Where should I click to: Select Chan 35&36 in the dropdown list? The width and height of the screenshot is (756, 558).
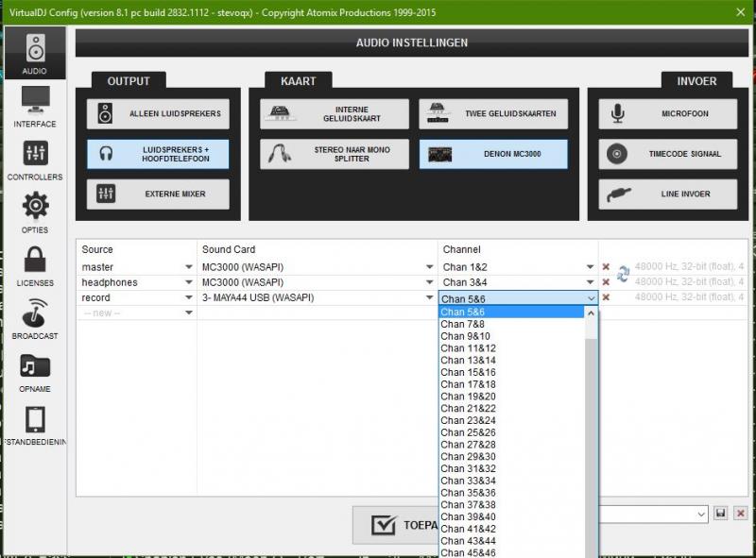click(512, 493)
